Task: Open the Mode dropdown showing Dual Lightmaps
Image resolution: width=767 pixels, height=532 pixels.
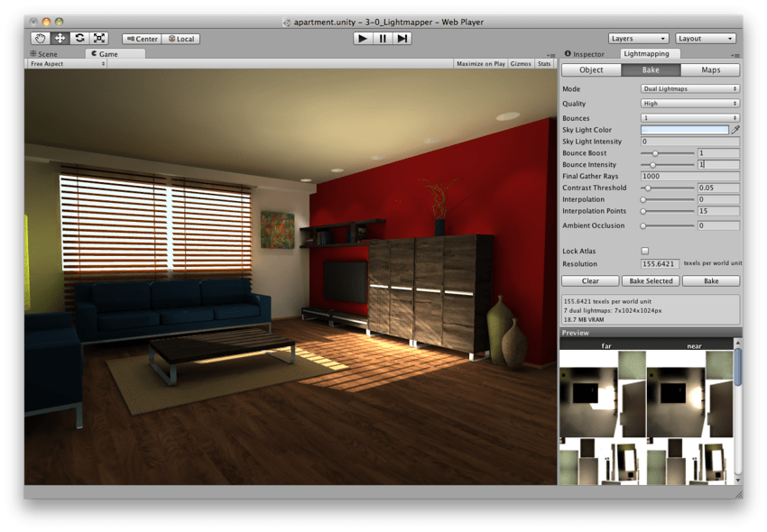Action: [689, 88]
